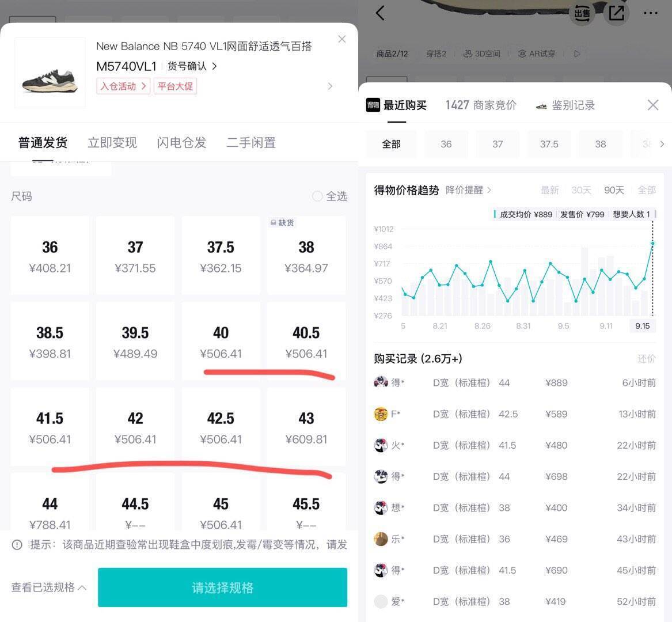This screenshot has height=622, width=672.
Task: Tap the 还价 bargain link
Action: (647, 358)
